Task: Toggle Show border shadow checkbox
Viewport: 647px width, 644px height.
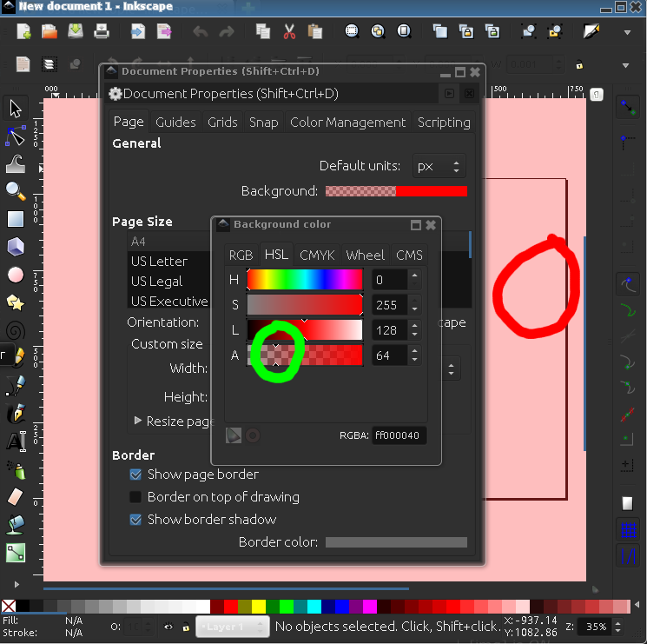Action: (x=135, y=520)
